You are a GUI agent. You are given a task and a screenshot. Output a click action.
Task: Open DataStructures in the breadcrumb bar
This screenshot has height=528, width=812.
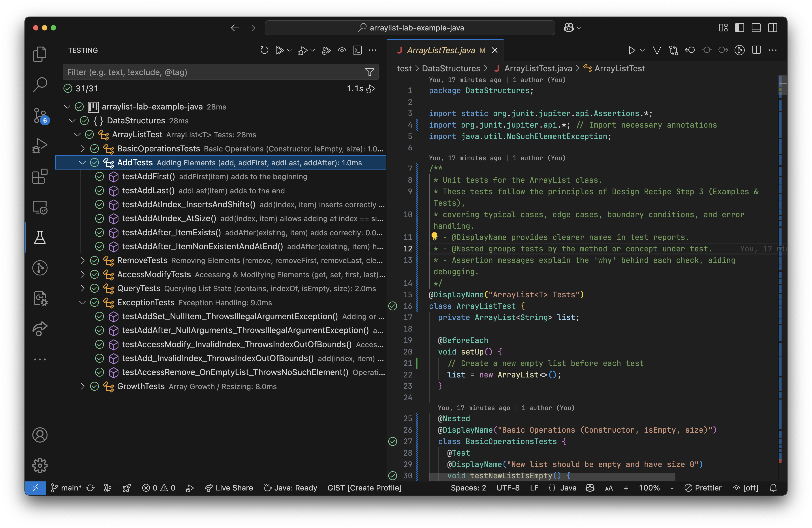click(451, 68)
